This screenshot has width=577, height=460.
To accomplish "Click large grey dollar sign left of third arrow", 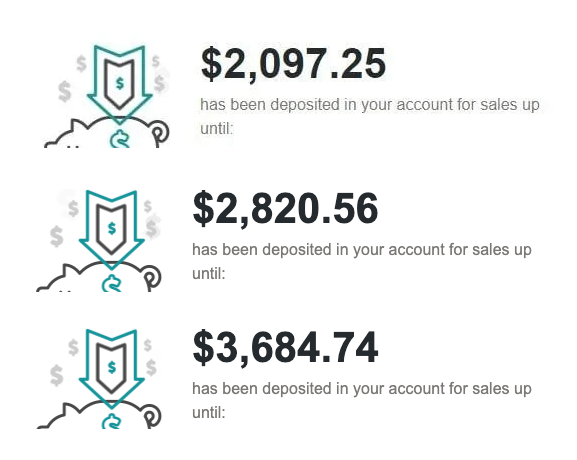I will click(57, 376).
